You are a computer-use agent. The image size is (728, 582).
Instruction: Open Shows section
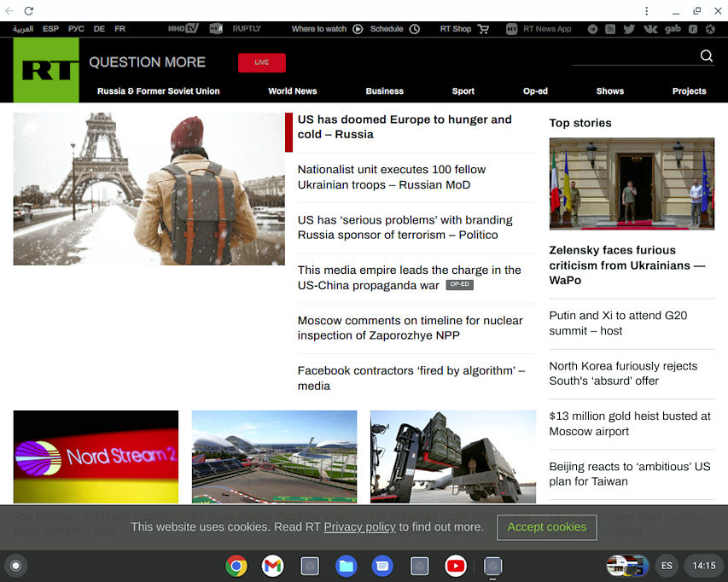click(x=610, y=91)
